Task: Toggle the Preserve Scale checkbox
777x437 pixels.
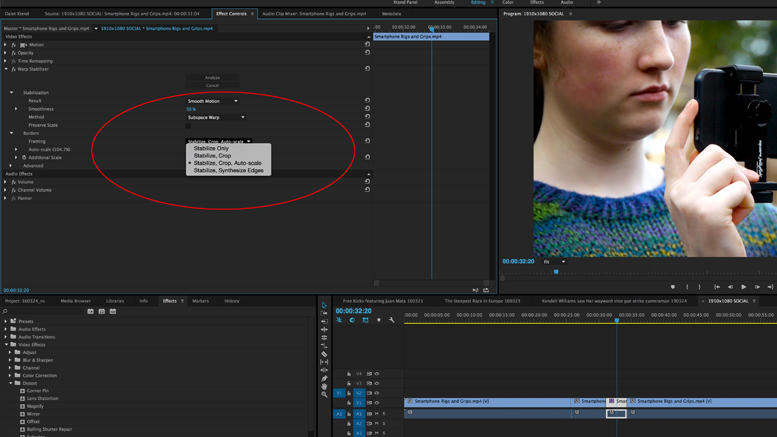Action: click(188, 125)
